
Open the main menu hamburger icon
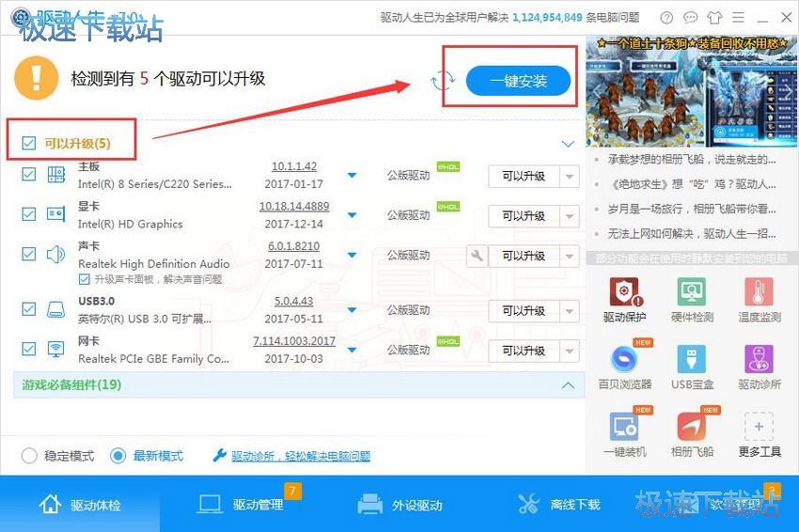click(x=738, y=18)
